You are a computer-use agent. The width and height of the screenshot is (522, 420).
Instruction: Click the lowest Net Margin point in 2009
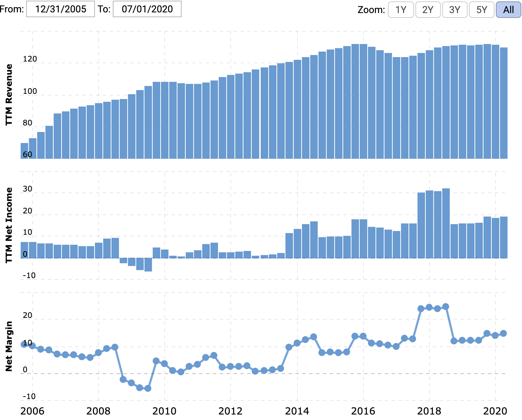[x=148, y=388]
